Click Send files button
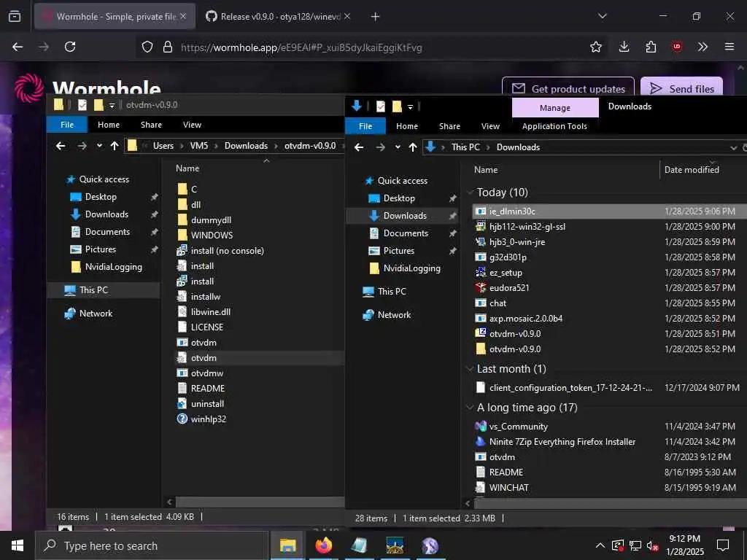 click(682, 88)
